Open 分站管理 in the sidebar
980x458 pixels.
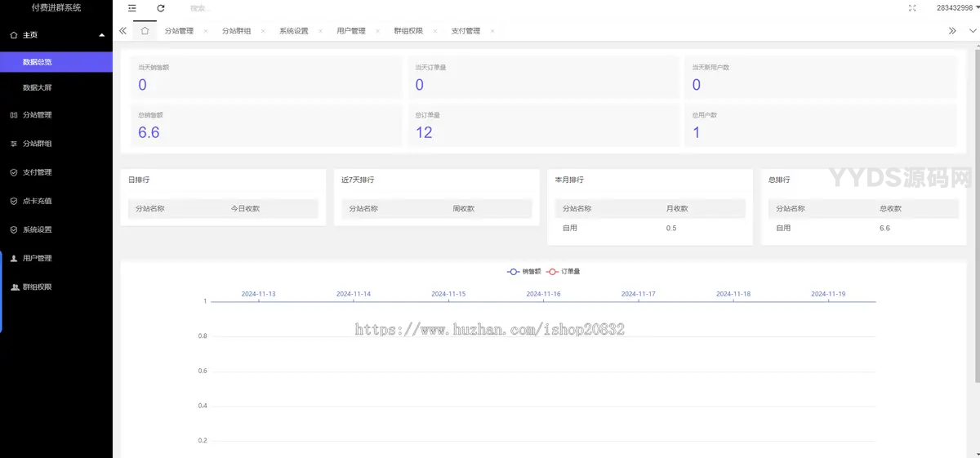pyautogui.click(x=38, y=115)
